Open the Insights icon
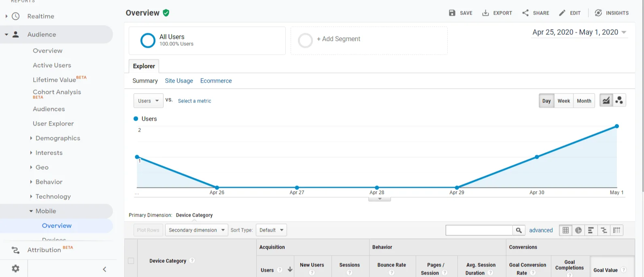 598,13
